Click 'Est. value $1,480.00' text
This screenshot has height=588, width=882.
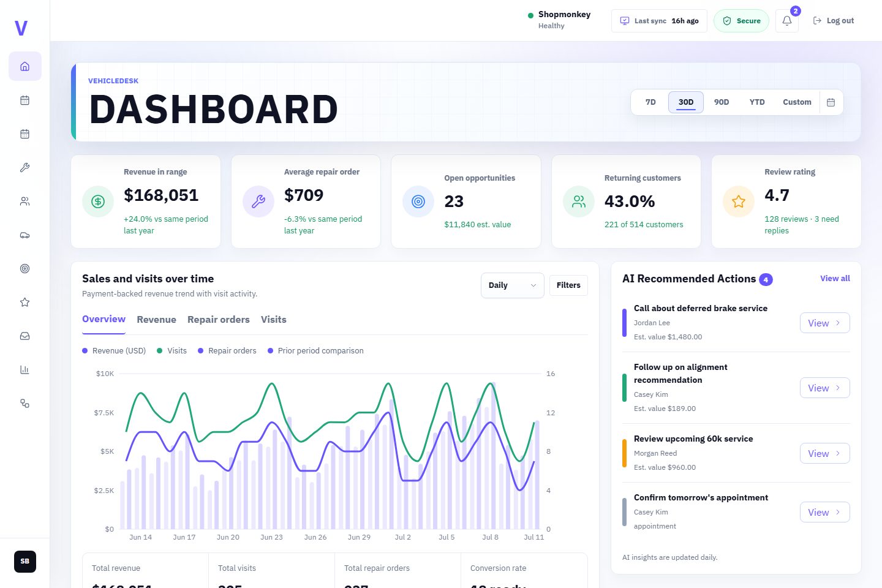(668, 337)
